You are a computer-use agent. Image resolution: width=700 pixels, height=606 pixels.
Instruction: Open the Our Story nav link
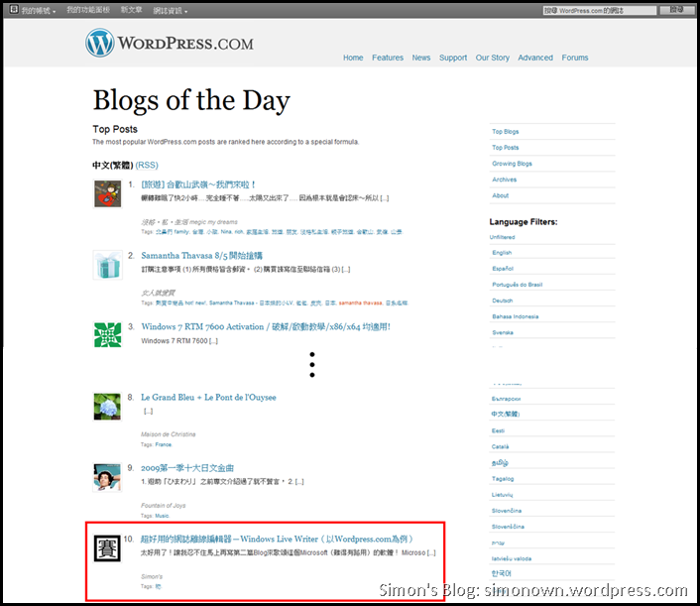point(493,58)
